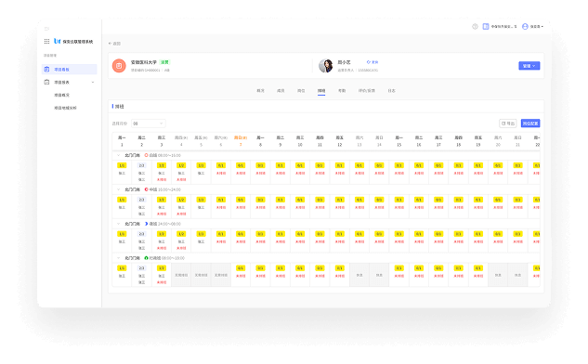
Task: Switch to the 日志 tab
Action: [x=391, y=91]
